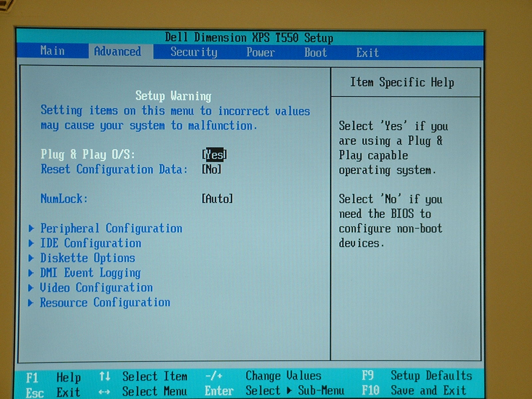Toggle Reset Configuration Data No value

click(211, 170)
